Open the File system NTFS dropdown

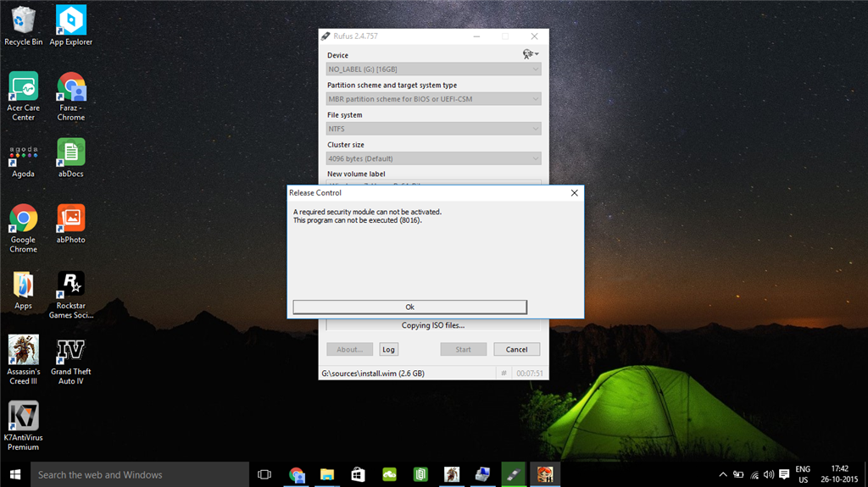point(433,129)
